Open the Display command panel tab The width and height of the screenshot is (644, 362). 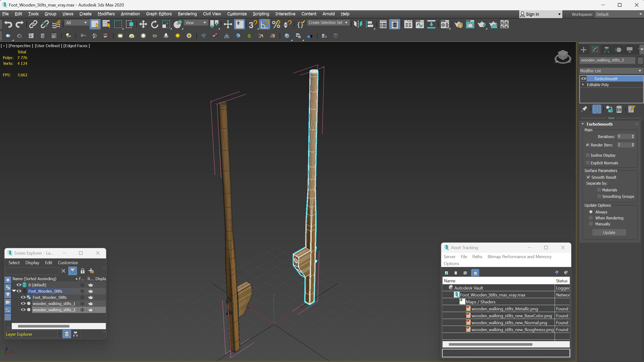point(629,50)
